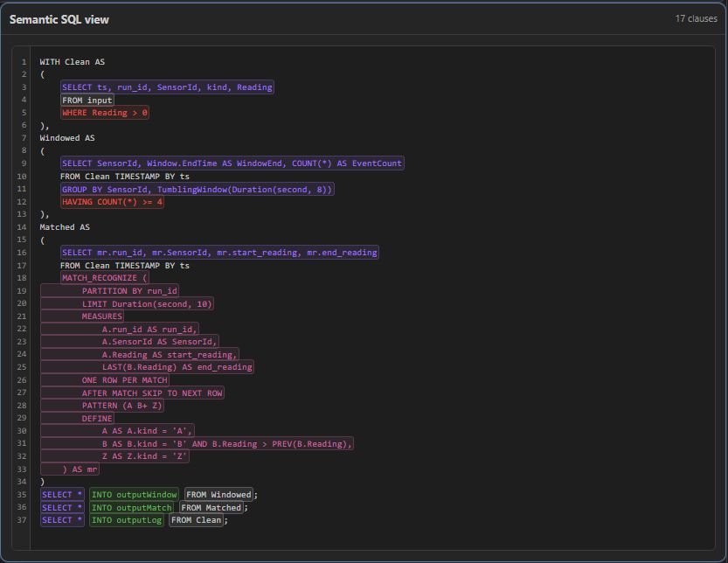Image resolution: width=728 pixels, height=563 pixels.
Task: Click the "A AS A.kind = 'A'," line
Action: pos(117,431)
